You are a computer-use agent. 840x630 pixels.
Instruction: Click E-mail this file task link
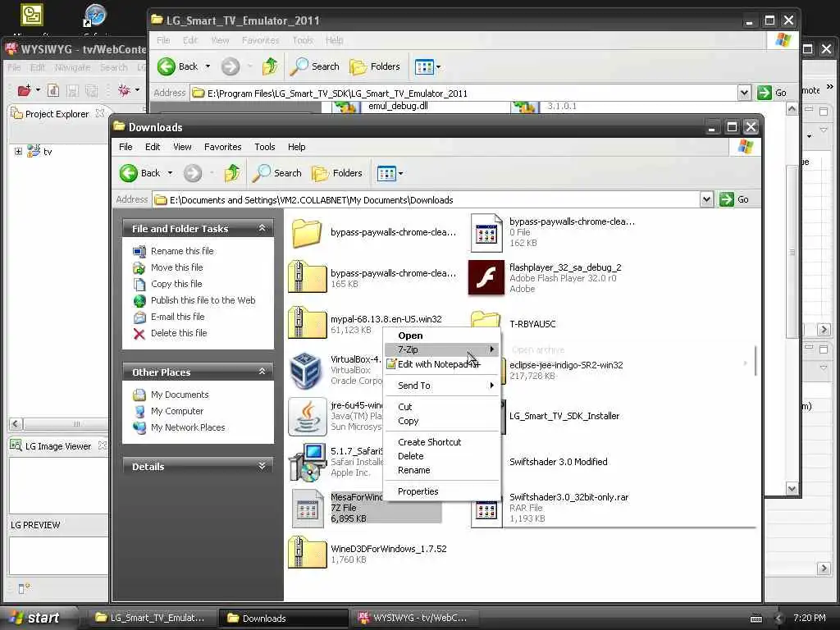click(x=177, y=317)
